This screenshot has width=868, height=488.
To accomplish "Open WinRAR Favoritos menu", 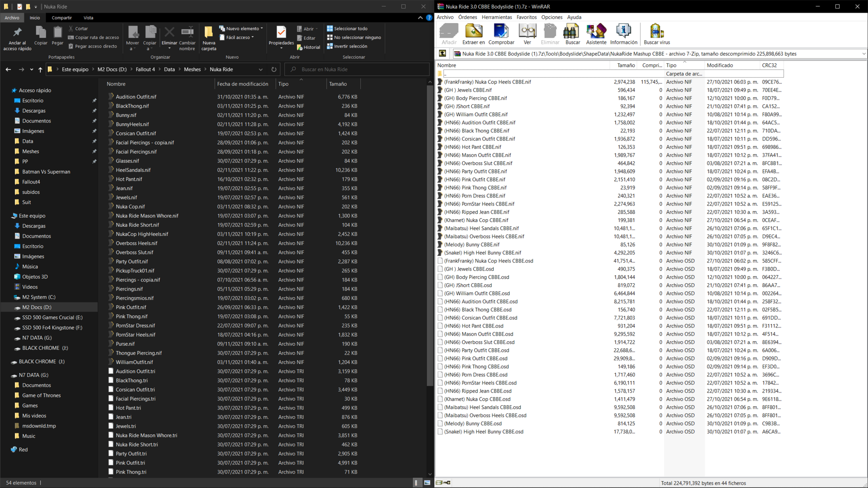I will pos(527,17).
